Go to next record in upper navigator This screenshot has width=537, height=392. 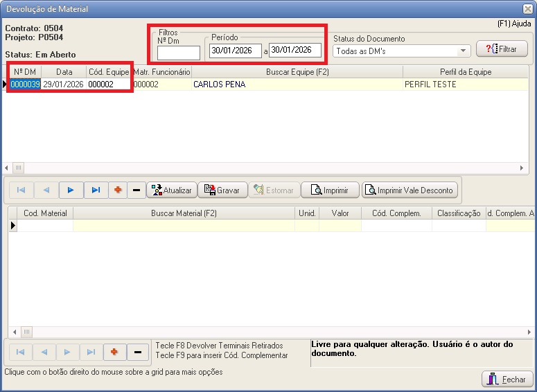pyautogui.click(x=70, y=190)
